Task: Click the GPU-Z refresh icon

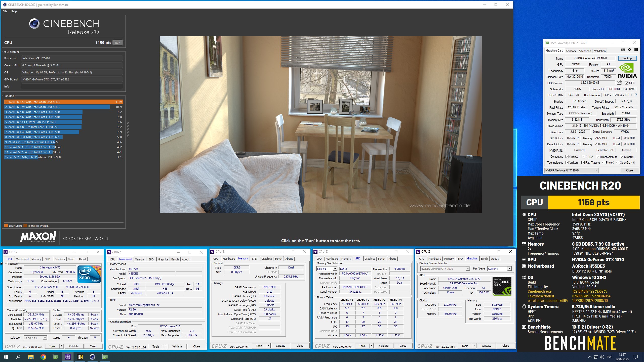Action: point(629,50)
